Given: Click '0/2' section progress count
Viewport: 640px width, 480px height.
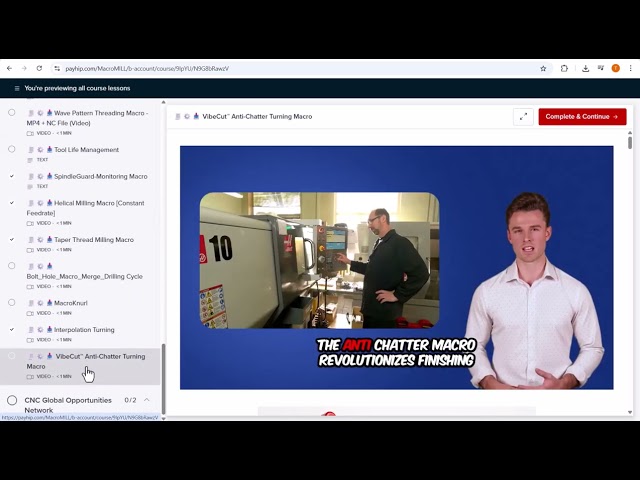Looking at the screenshot, I should pos(130,400).
